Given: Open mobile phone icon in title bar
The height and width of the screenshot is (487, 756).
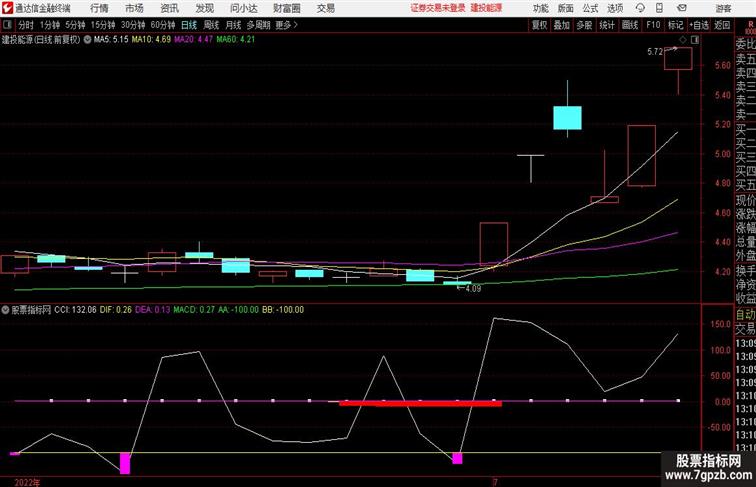Looking at the screenshot, I should pos(660,8).
